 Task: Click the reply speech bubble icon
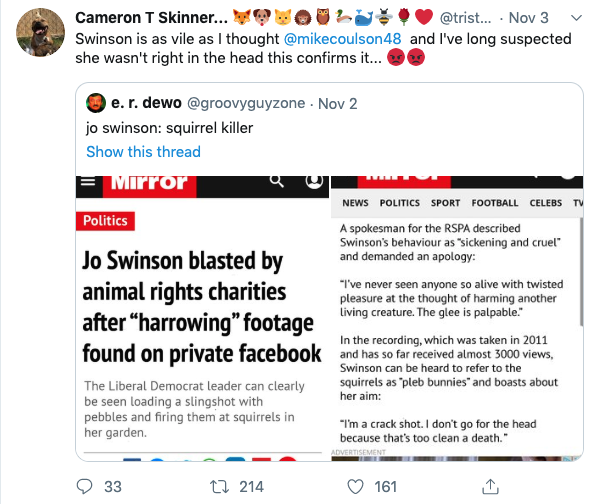[x=84, y=486]
